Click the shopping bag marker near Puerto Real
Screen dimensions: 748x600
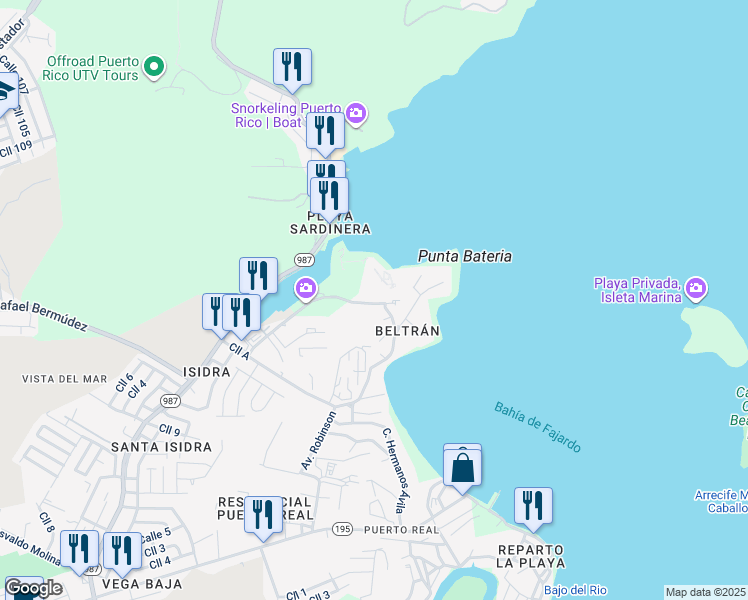462,468
